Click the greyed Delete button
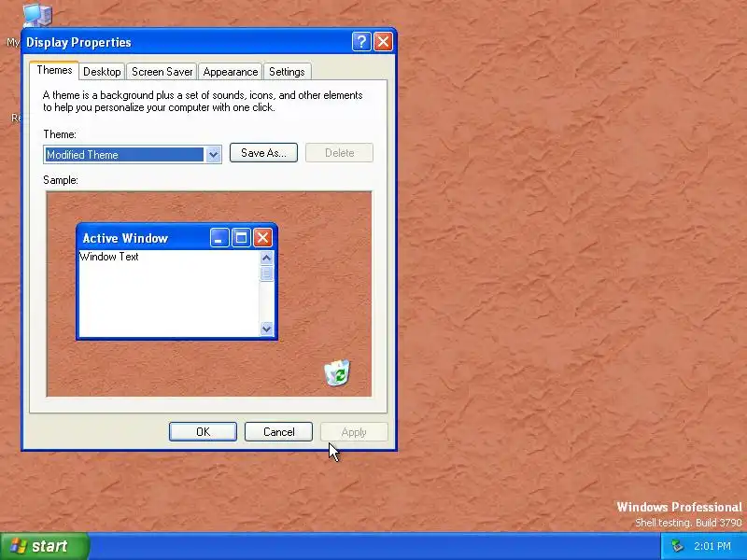The width and height of the screenshot is (747, 560). point(339,153)
